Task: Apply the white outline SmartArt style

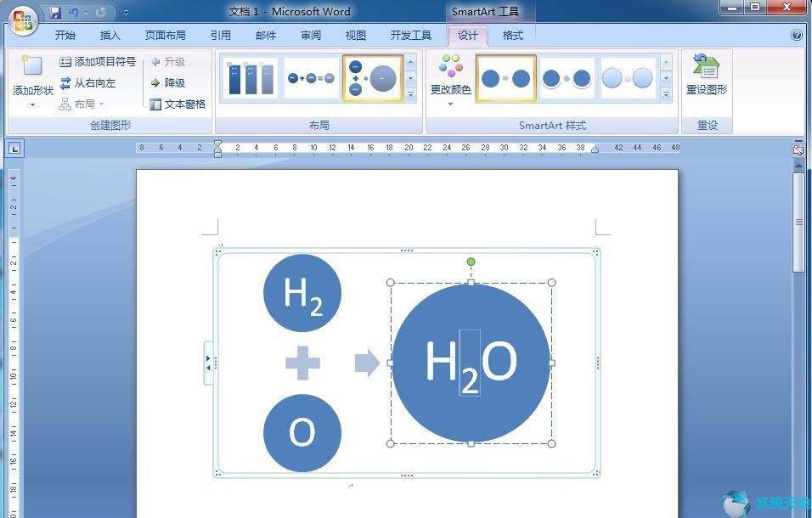Action: pyautogui.click(x=567, y=79)
